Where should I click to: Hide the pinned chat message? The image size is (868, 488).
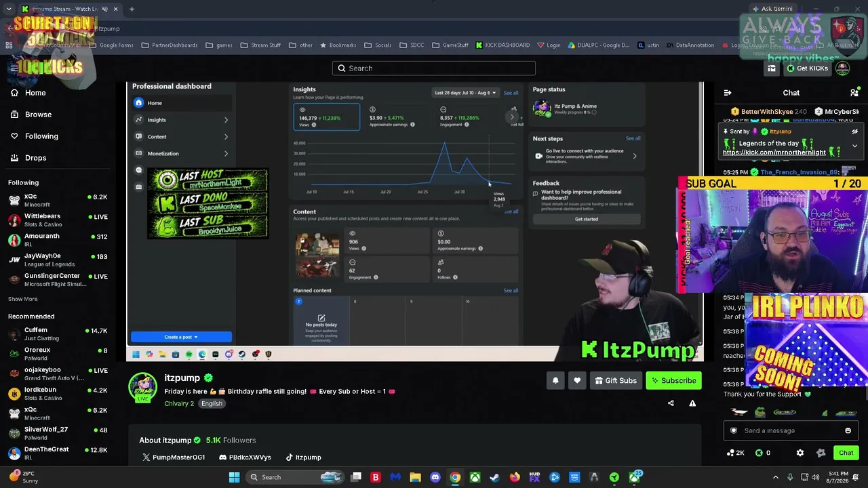pos(854,131)
